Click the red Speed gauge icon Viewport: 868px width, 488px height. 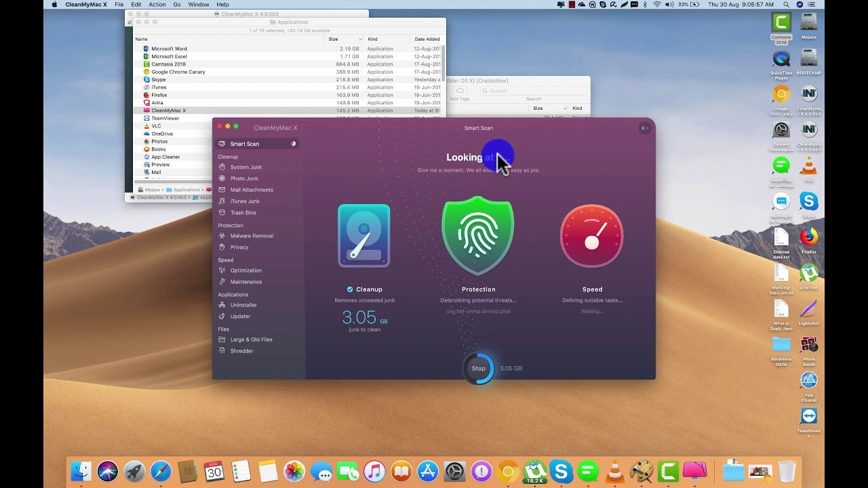click(x=592, y=236)
